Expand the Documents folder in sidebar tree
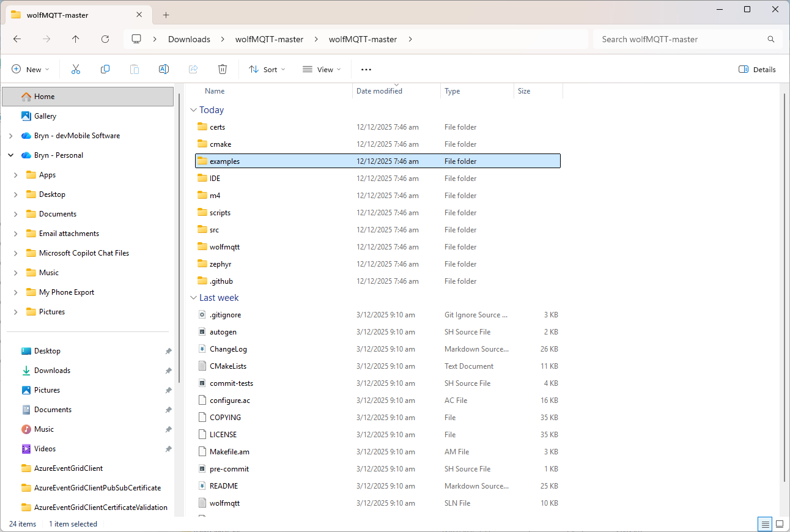The image size is (790, 532). (16, 214)
